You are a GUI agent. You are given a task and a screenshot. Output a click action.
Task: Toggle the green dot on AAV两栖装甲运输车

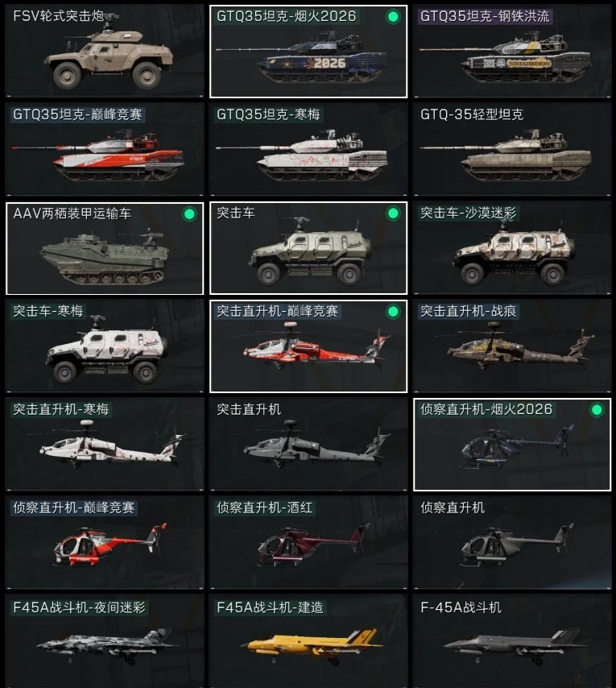(189, 214)
